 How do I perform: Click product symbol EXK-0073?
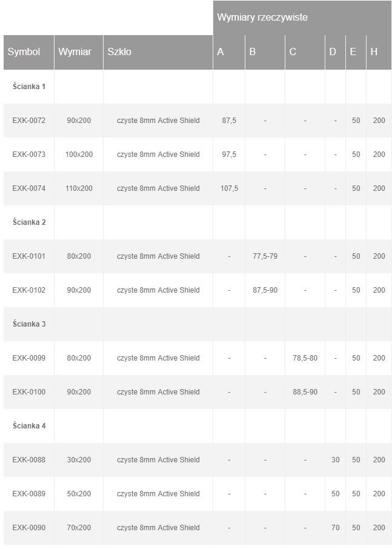coord(29,155)
